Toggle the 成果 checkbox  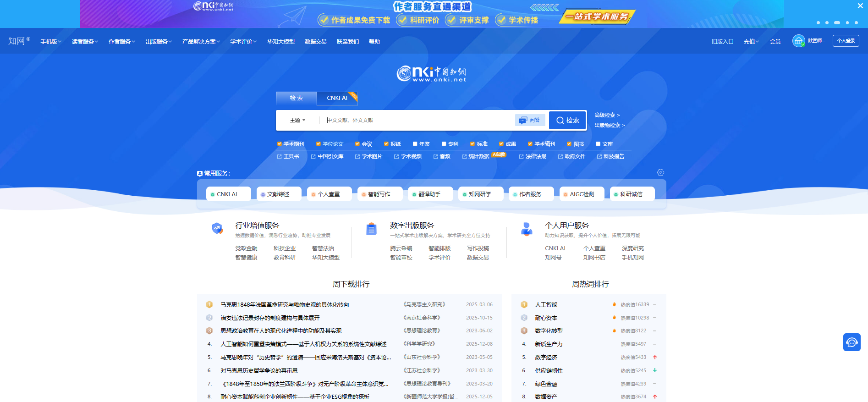[x=501, y=144]
